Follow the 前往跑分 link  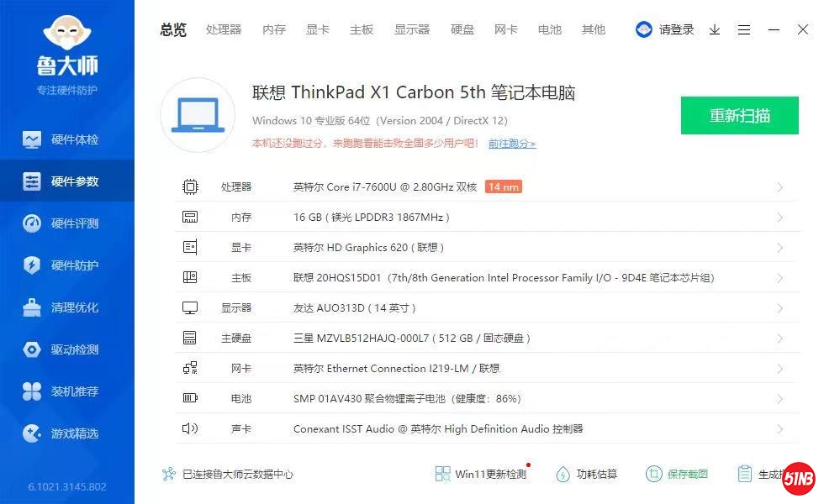(511, 144)
